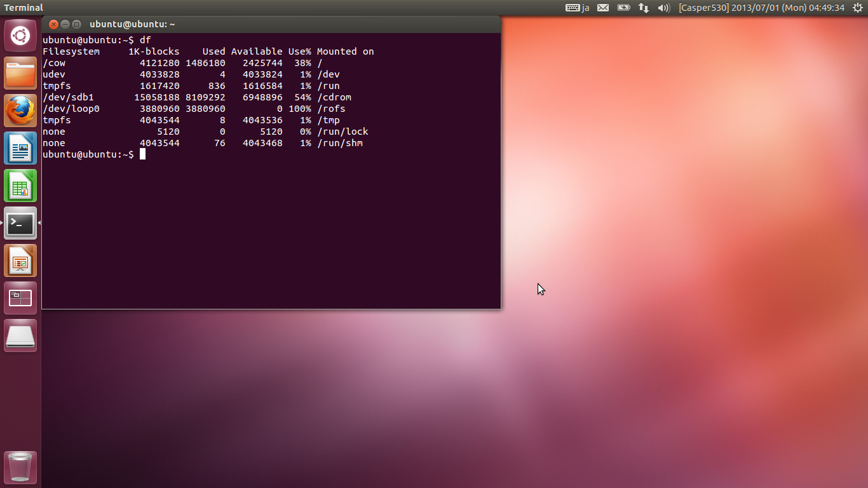
Task: Click the Mounted on column header
Action: 346,51
